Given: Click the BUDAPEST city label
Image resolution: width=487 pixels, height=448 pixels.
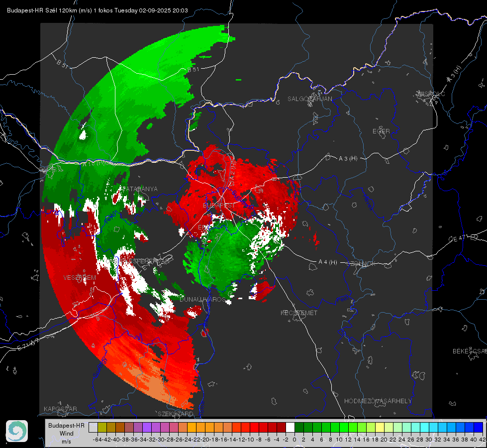Looking at the screenshot, I should click(x=219, y=206).
